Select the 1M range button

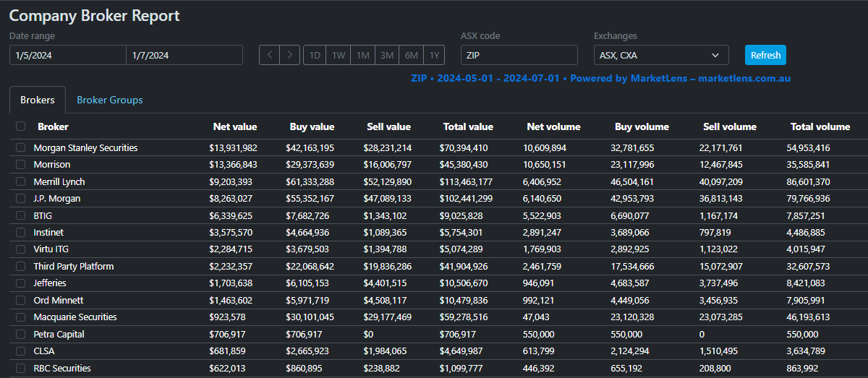coord(363,55)
